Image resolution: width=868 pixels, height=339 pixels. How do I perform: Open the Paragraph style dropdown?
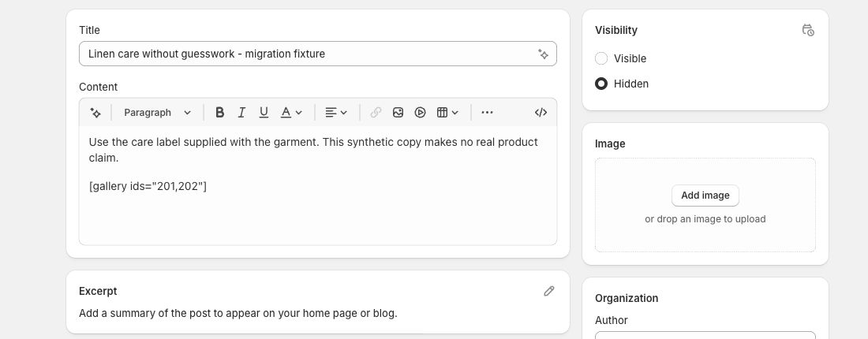pos(157,112)
